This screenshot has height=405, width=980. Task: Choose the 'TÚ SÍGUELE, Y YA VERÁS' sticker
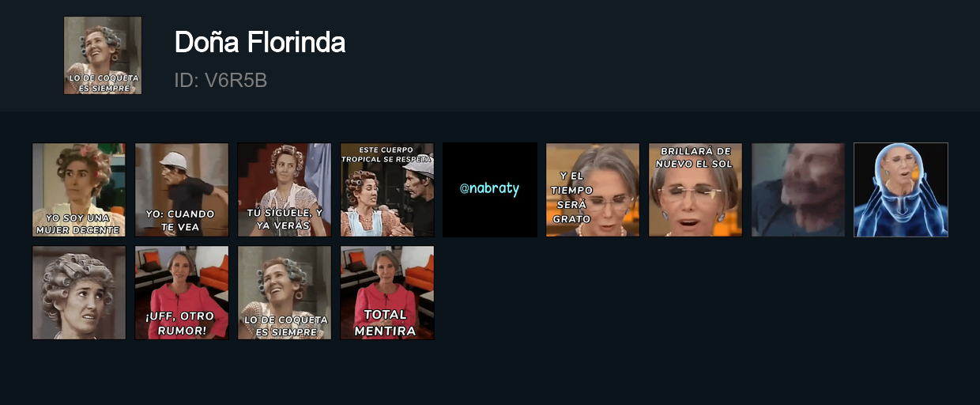click(285, 190)
